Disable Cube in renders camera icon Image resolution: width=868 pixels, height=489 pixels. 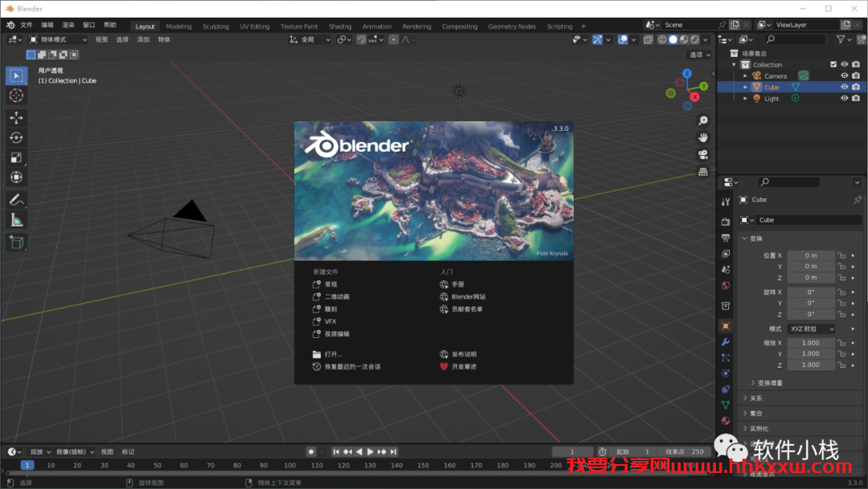[856, 87]
